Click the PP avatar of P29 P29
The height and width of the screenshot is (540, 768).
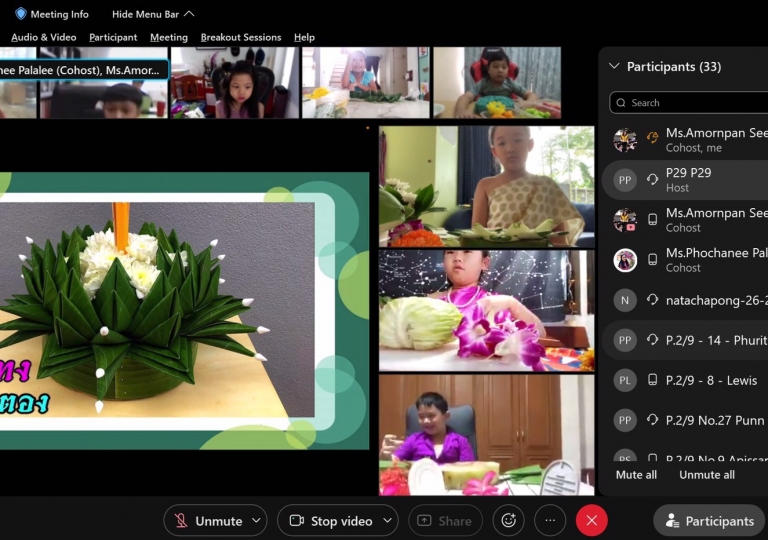tap(625, 180)
